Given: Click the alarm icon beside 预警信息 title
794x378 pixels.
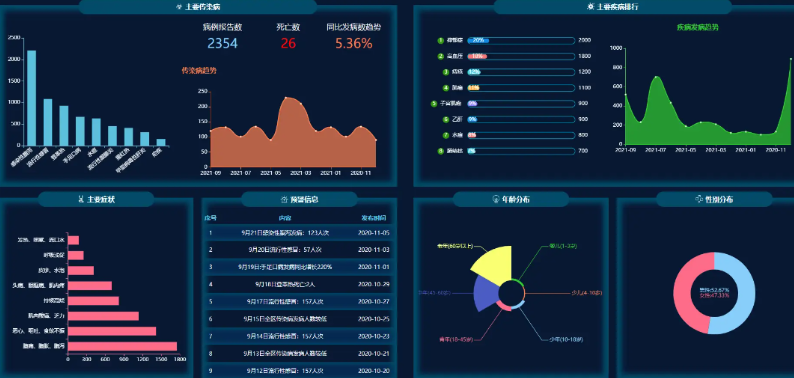Looking at the screenshot, I should point(283,200).
